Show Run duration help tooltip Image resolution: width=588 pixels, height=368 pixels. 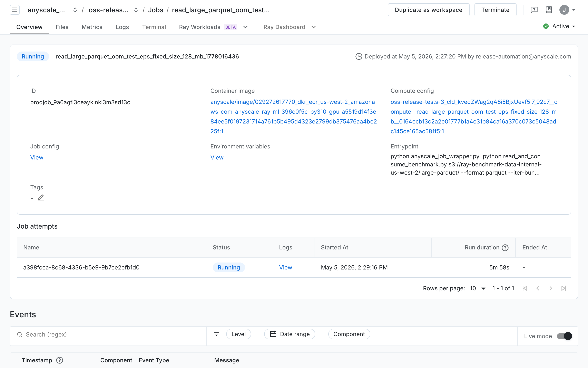coord(505,248)
